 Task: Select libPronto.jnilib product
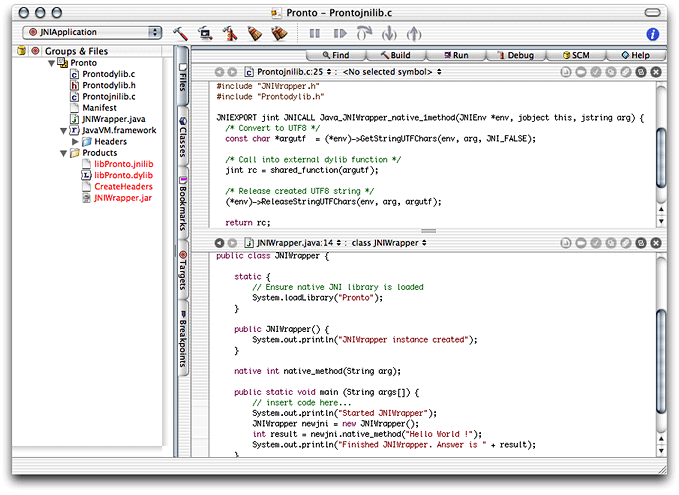118,164
